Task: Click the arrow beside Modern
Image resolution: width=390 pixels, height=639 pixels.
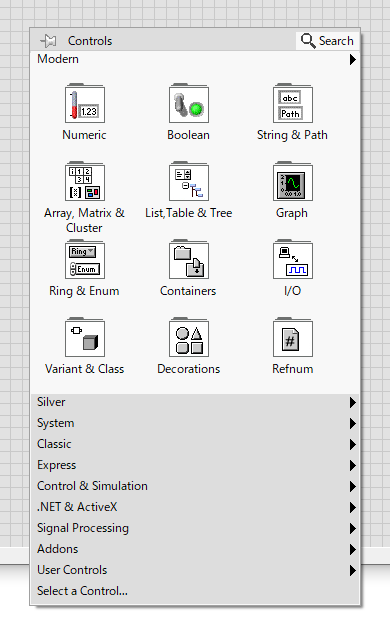Action: pos(353,59)
